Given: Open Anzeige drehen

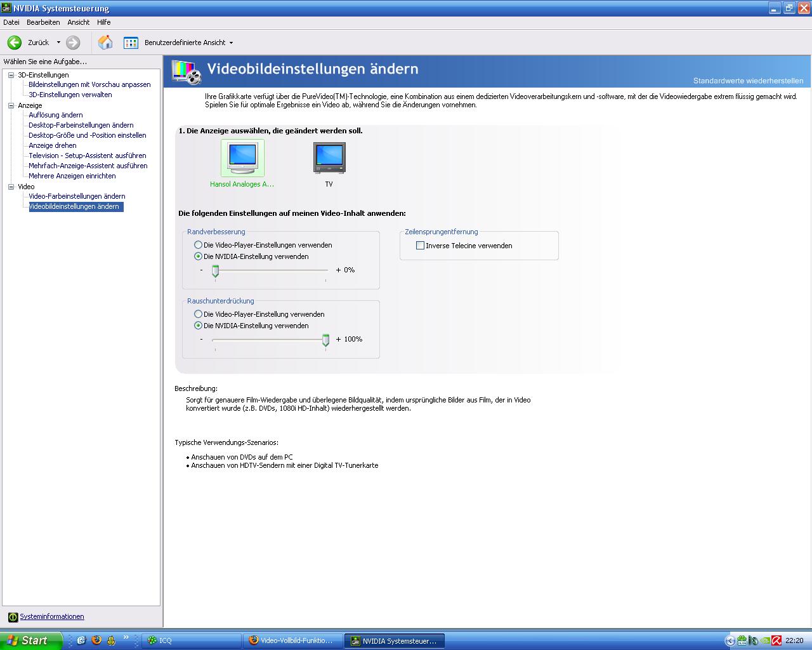Looking at the screenshot, I should click(x=53, y=145).
